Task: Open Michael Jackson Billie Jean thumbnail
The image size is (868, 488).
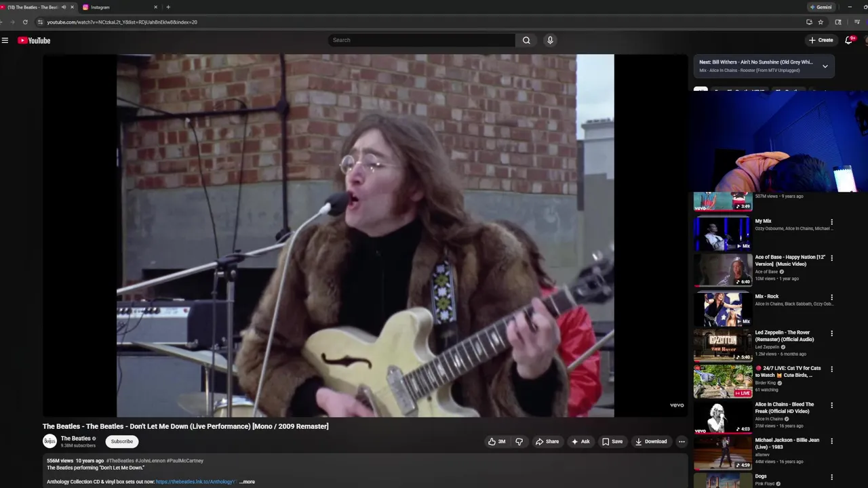Action: click(x=723, y=453)
